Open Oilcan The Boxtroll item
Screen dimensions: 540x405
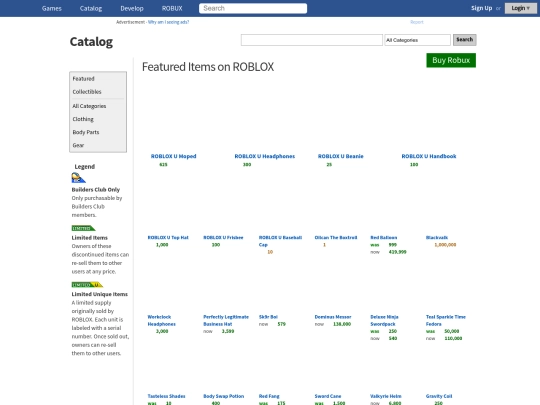(336, 238)
